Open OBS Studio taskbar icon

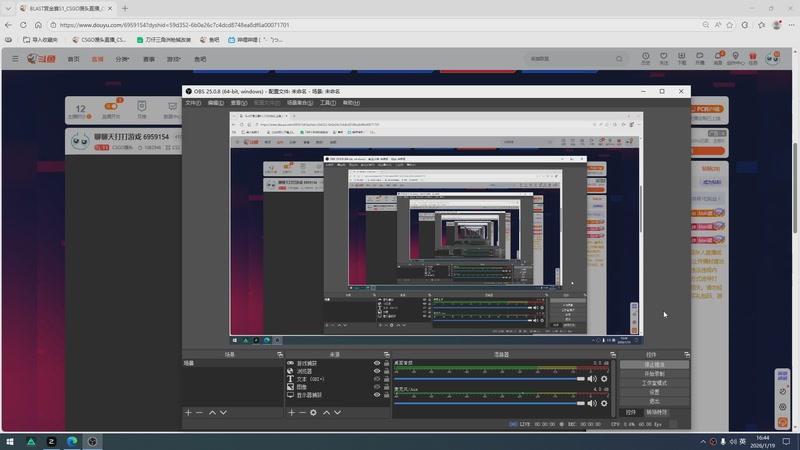[x=92, y=441]
